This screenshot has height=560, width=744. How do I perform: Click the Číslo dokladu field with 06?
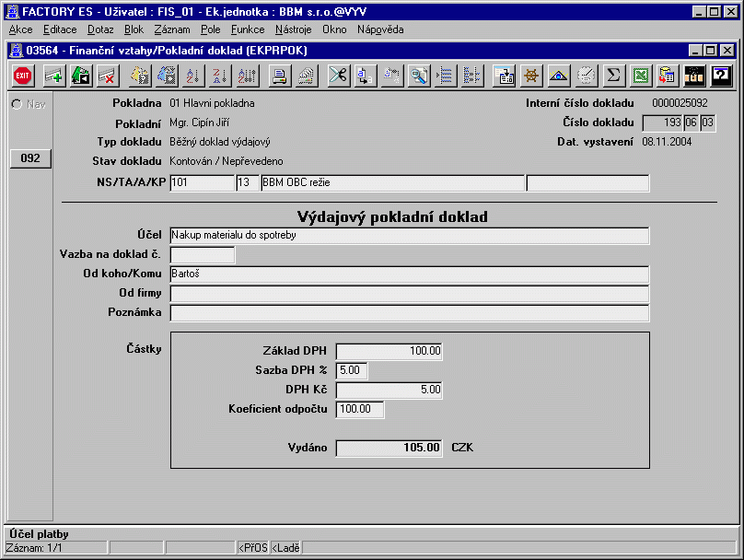692,122
